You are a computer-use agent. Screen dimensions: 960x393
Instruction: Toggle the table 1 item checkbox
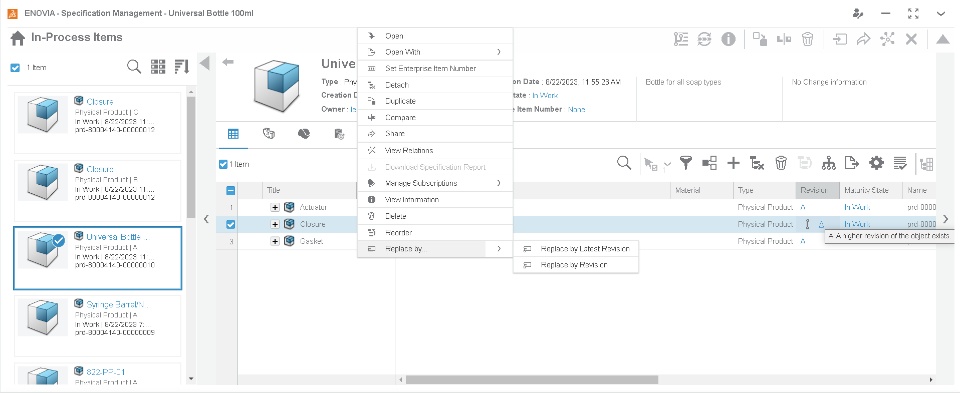pos(223,164)
